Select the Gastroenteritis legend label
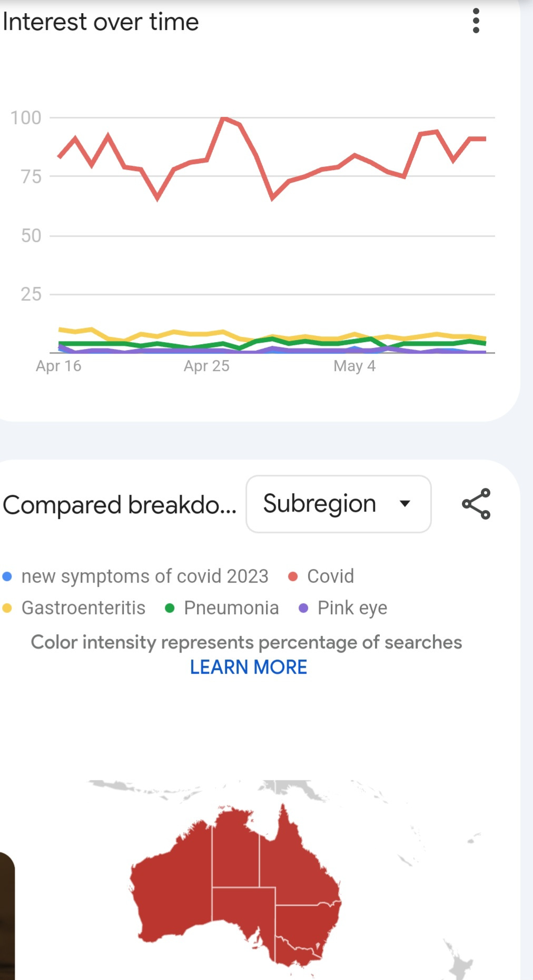 (83, 608)
